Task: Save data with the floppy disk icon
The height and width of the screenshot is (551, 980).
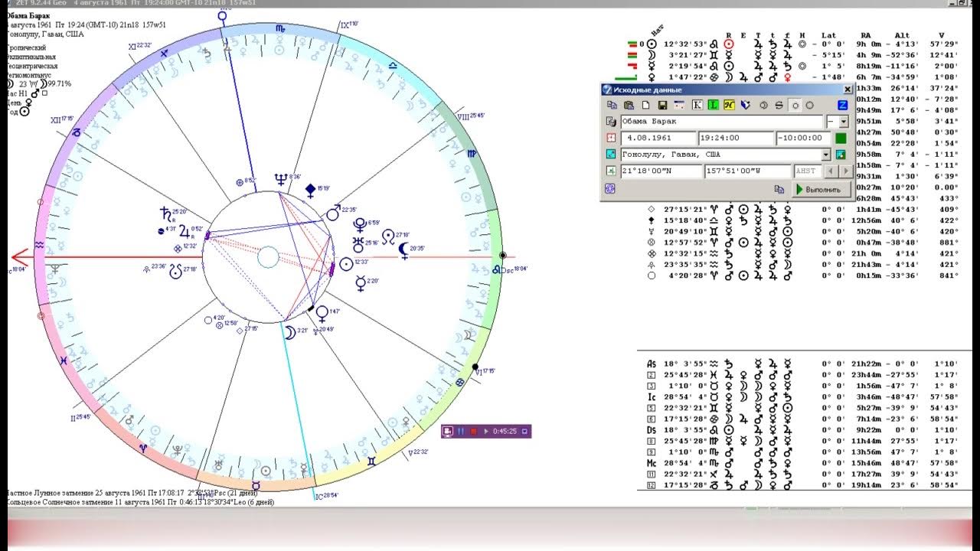Action: pyautogui.click(x=662, y=106)
